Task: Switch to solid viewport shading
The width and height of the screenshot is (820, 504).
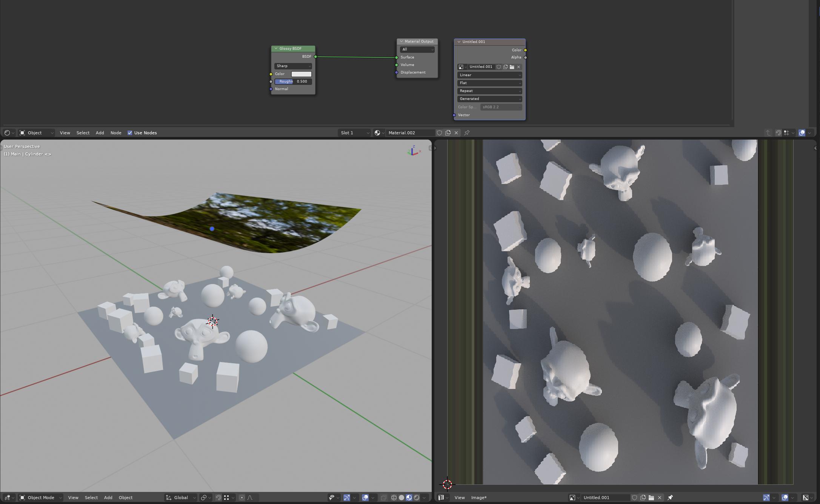Action: [x=402, y=498]
